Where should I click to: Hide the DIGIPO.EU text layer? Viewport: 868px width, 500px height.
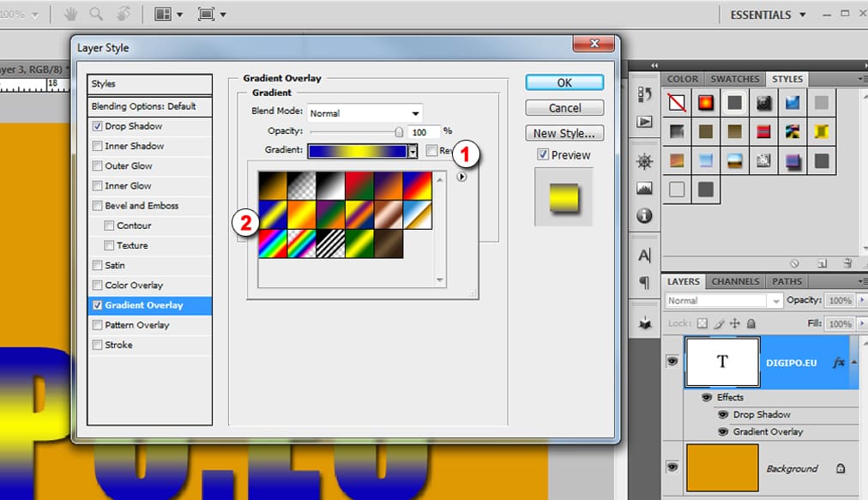(x=672, y=362)
